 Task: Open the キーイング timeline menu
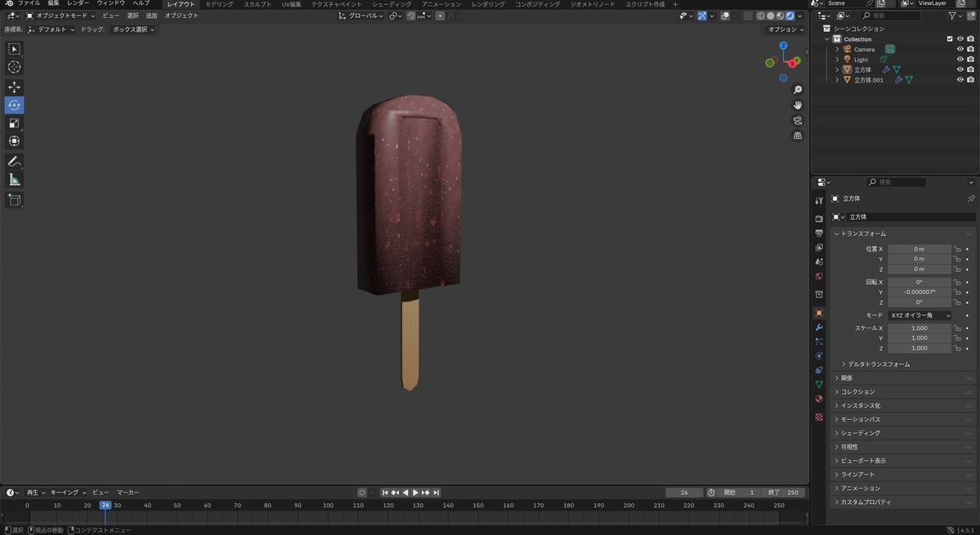pyautogui.click(x=68, y=493)
